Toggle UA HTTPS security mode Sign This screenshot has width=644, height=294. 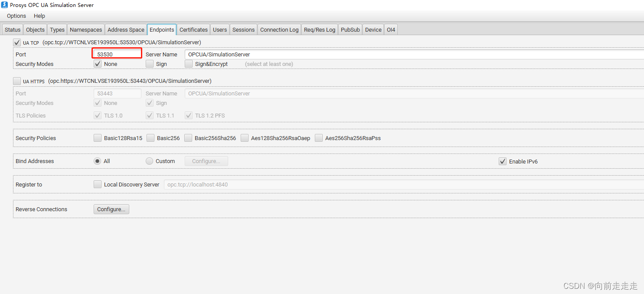[150, 103]
